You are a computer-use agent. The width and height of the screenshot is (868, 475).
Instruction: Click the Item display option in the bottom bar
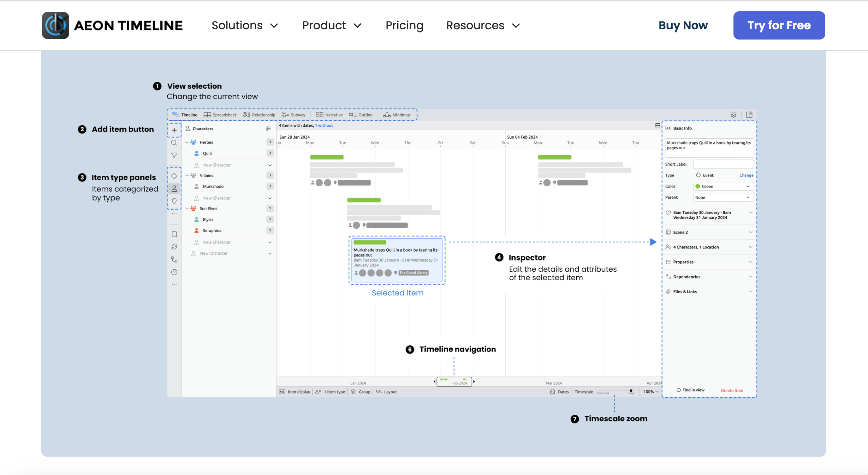pos(295,392)
